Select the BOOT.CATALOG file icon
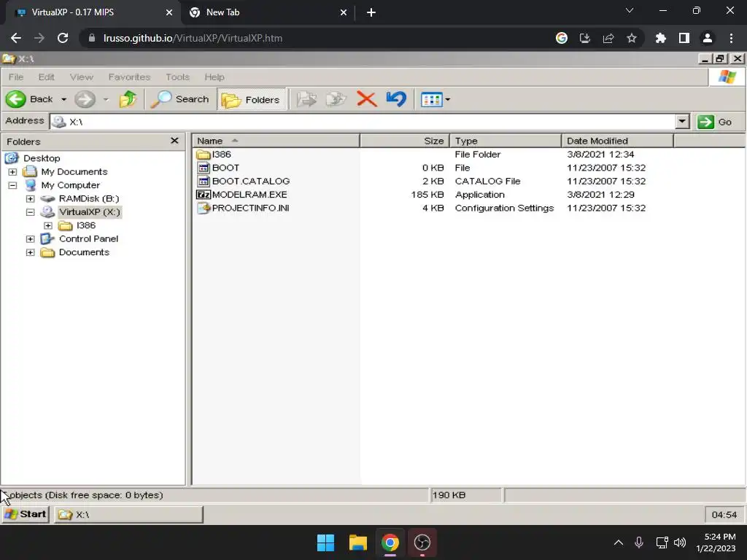The height and width of the screenshot is (560, 747). (204, 181)
